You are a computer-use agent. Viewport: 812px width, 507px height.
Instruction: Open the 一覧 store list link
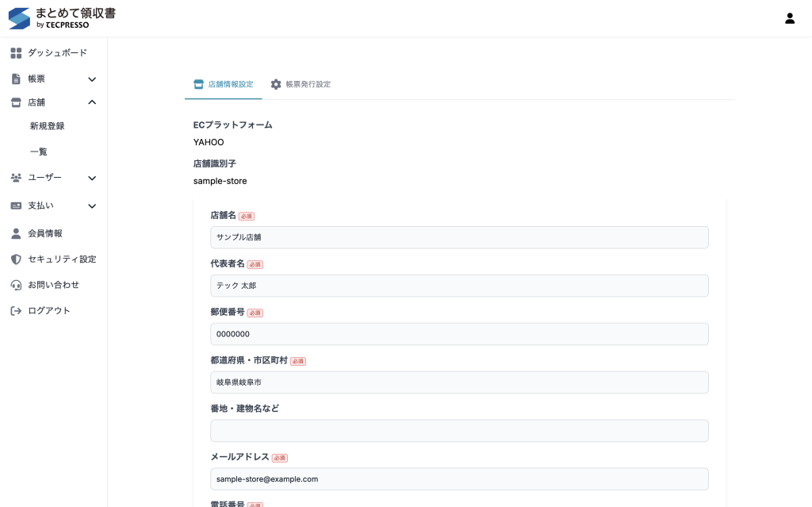(39, 152)
